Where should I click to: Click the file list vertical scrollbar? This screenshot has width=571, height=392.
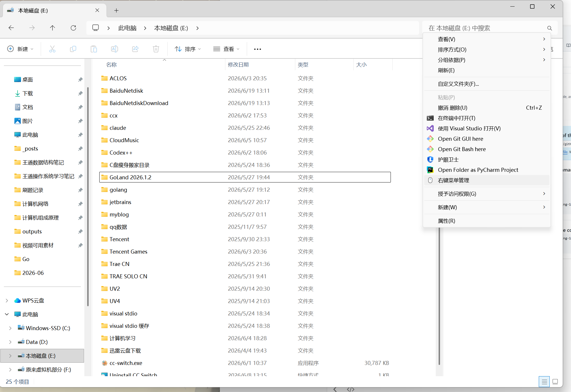(x=439, y=296)
